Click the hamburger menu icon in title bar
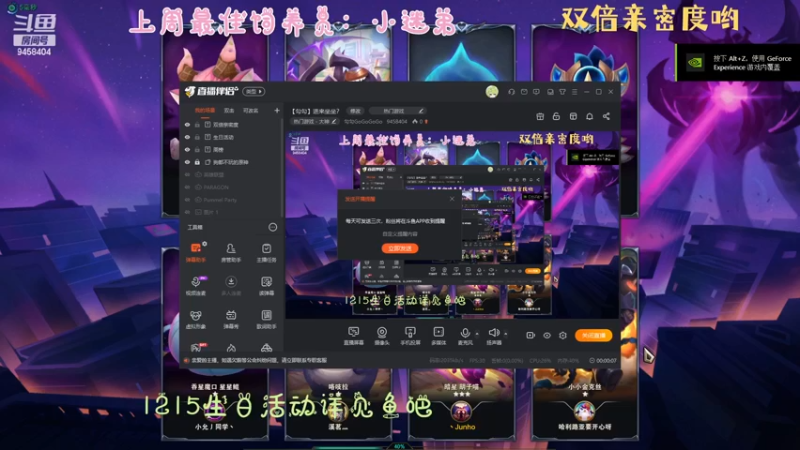 (574, 92)
